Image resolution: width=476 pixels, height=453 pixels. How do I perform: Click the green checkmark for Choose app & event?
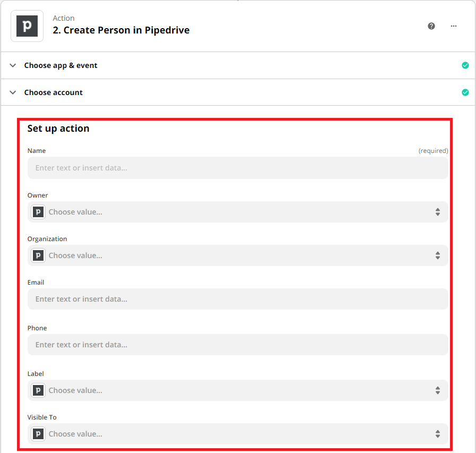pyautogui.click(x=465, y=65)
